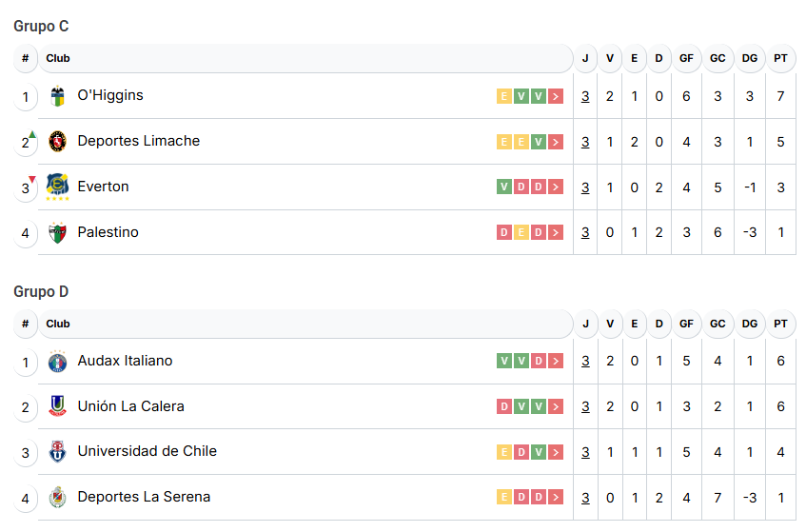Screen dimensions: 806x532
Task: Sort Grupo D by DG column header
Action: click(750, 324)
